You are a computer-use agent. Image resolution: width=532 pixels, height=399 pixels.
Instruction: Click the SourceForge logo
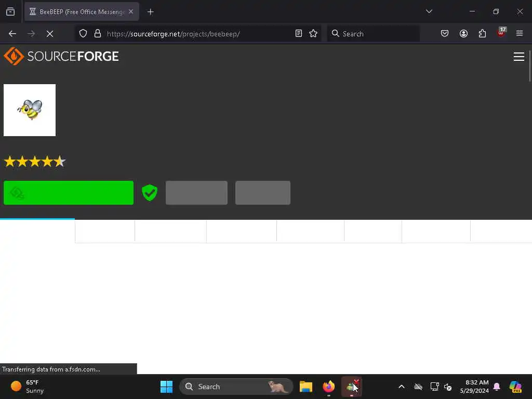click(x=61, y=56)
